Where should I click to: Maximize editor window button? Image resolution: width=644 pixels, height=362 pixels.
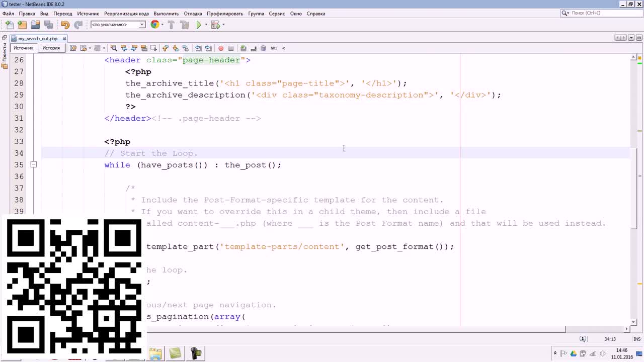pos(639,38)
